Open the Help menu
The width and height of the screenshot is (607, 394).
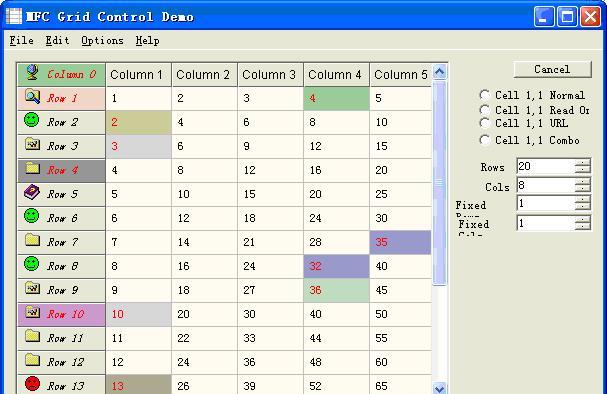tap(147, 40)
